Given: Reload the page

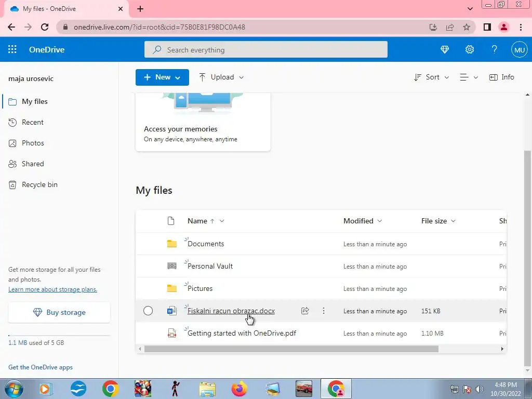Looking at the screenshot, I should coord(45,27).
